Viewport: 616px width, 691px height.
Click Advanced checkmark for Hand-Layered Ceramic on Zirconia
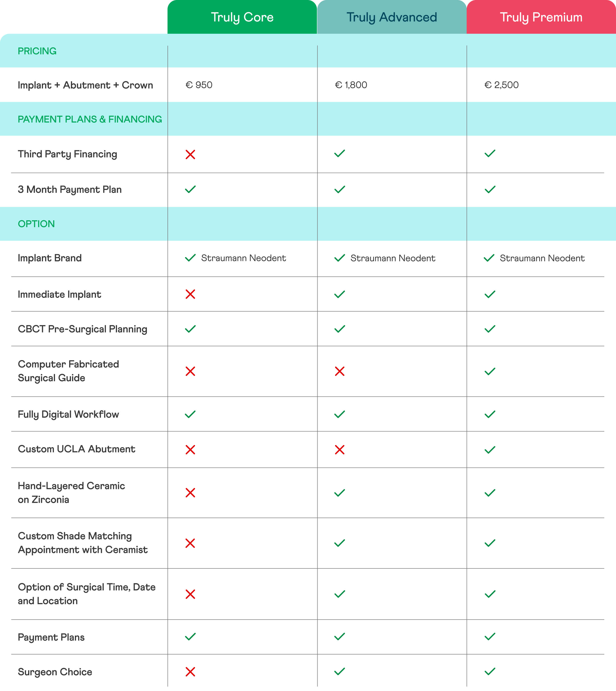tap(339, 493)
